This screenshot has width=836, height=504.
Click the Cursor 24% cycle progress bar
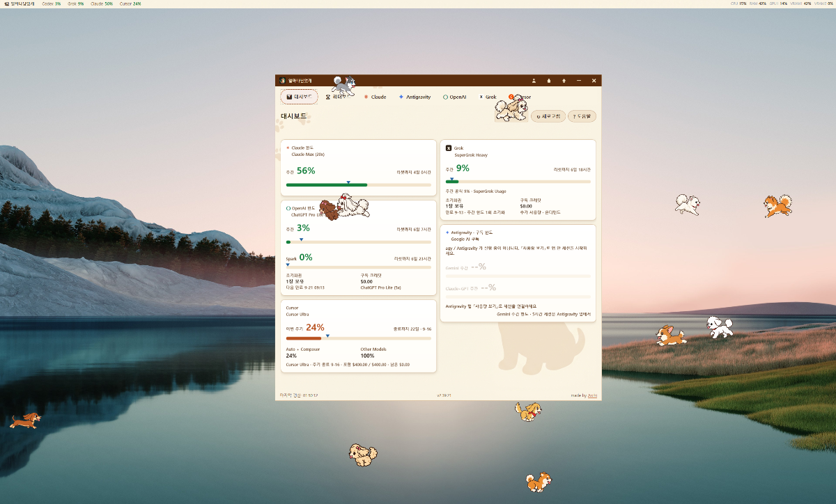359,338
